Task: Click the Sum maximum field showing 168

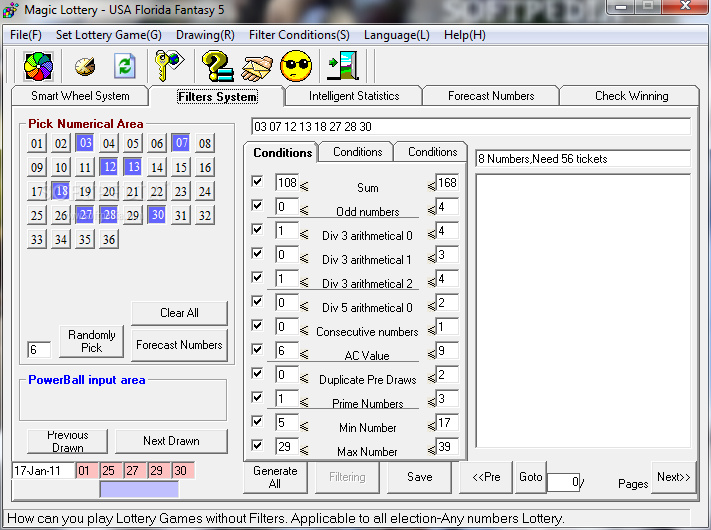Action: [x=447, y=182]
